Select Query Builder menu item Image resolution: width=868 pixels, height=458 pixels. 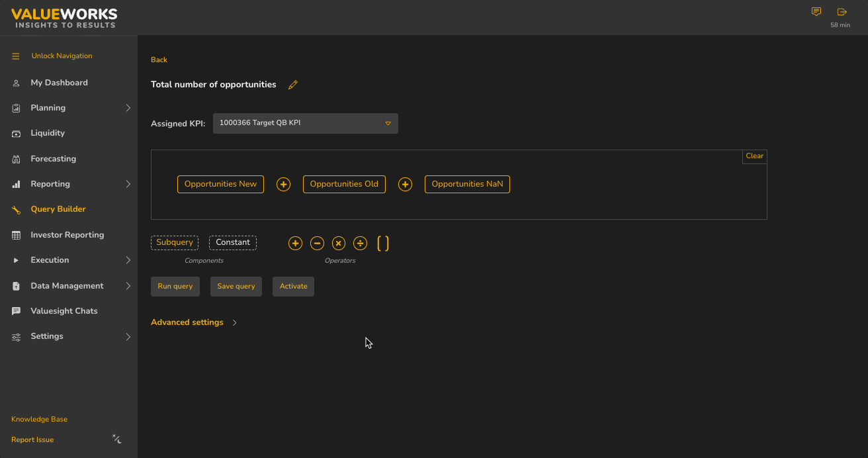tap(58, 209)
